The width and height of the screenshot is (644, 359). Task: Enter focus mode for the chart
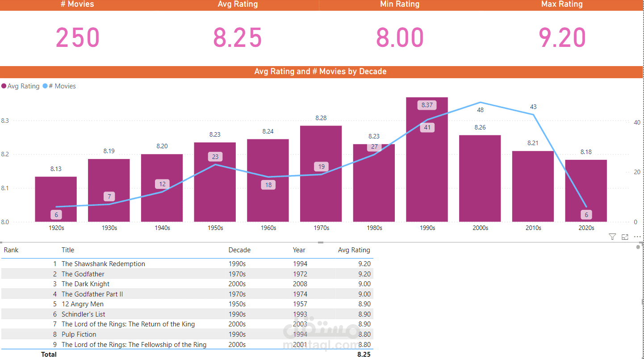pos(625,237)
